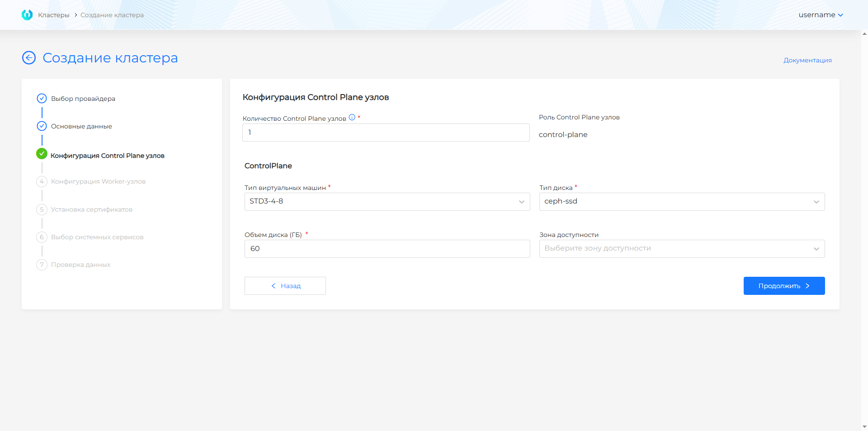Expand the Тип диска ceph-ssd dropdown
Screen dimensions: 868x431
point(682,202)
